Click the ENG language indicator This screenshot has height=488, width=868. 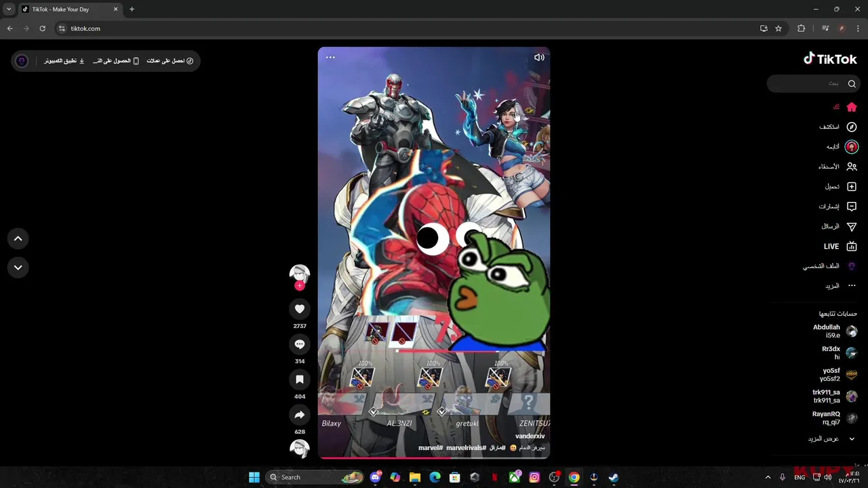800,477
